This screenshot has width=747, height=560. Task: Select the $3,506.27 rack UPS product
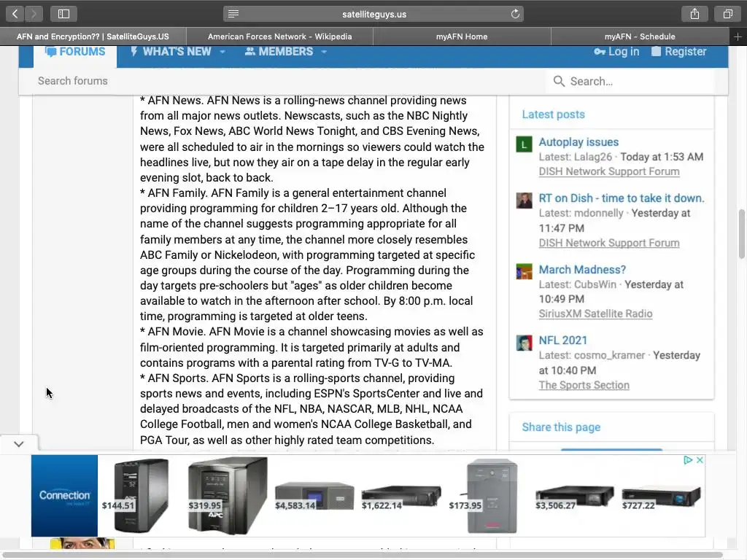click(574, 498)
